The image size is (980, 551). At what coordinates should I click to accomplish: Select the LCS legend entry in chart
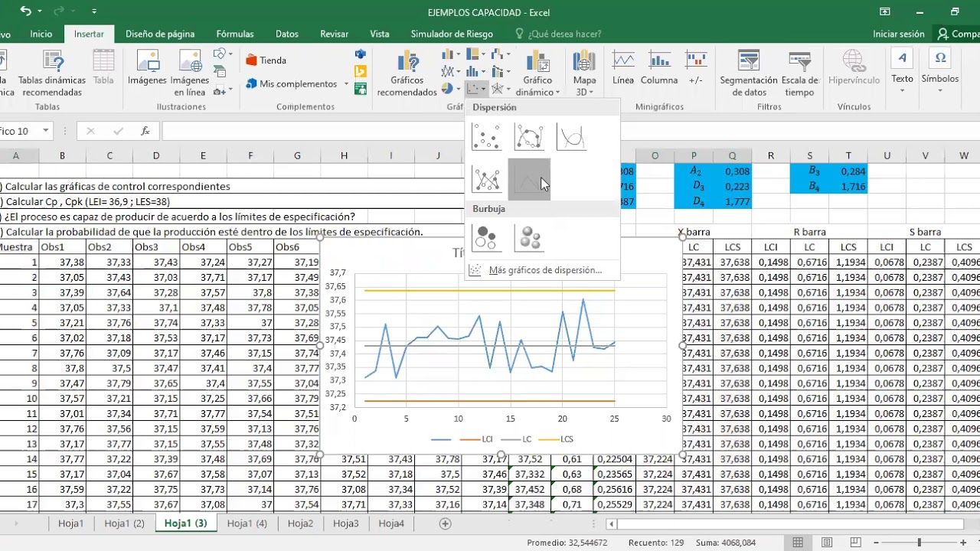tap(557, 439)
